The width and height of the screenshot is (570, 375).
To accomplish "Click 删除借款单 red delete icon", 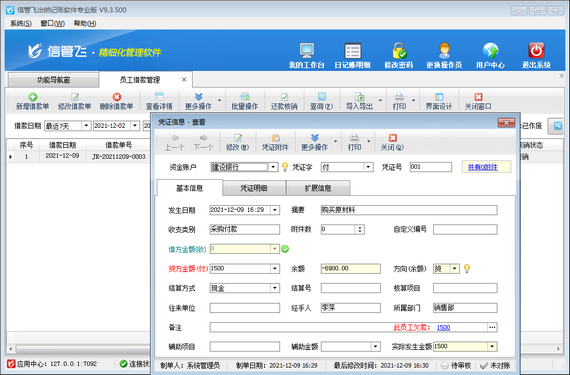I will click(x=116, y=97).
